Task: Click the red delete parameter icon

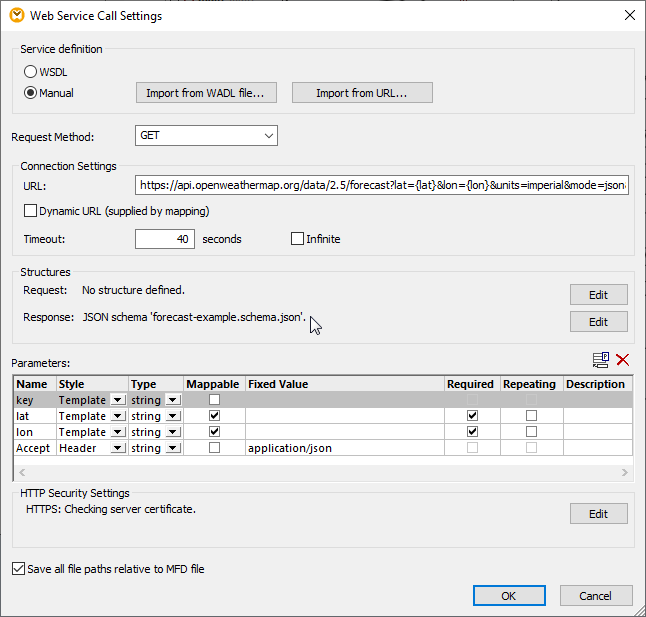Action: [623, 360]
